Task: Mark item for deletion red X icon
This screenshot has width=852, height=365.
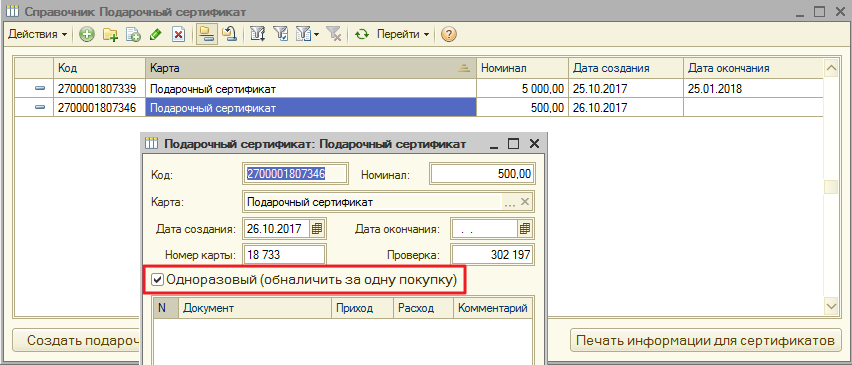Action: click(179, 35)
